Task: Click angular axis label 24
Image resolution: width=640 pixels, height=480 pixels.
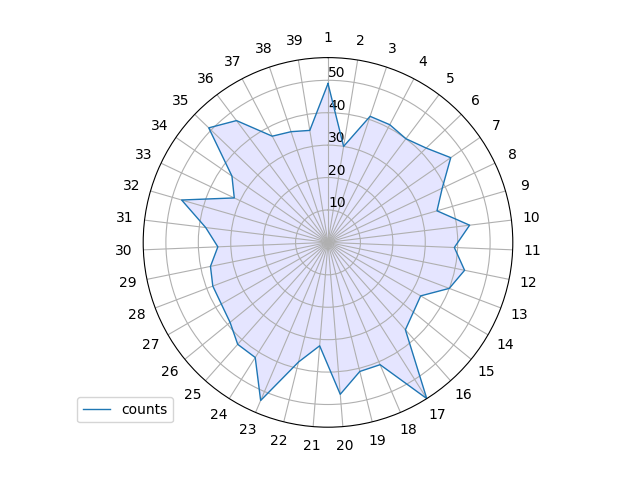Action: [219, 415]
